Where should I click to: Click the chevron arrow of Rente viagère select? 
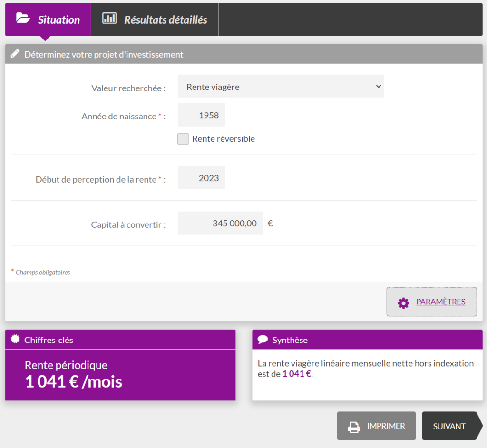point(378,87)
